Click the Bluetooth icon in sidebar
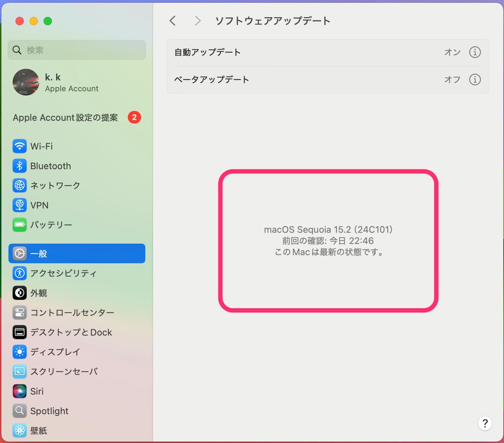The image size is (504, 443). pos(20,166)
